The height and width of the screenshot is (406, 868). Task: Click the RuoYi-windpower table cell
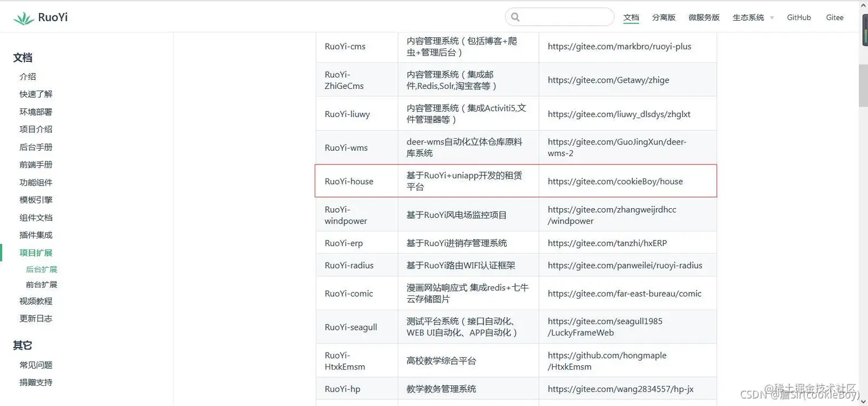pyautogui.click(x=356, y=215)
